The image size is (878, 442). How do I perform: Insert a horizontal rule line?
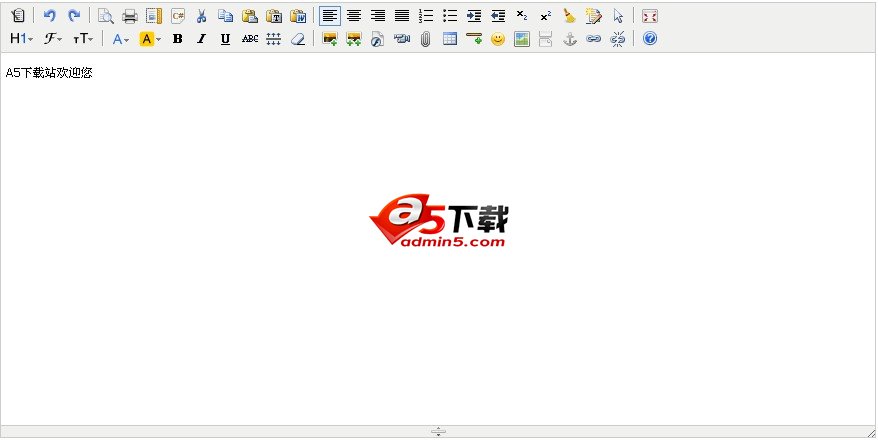pos(474,39)
